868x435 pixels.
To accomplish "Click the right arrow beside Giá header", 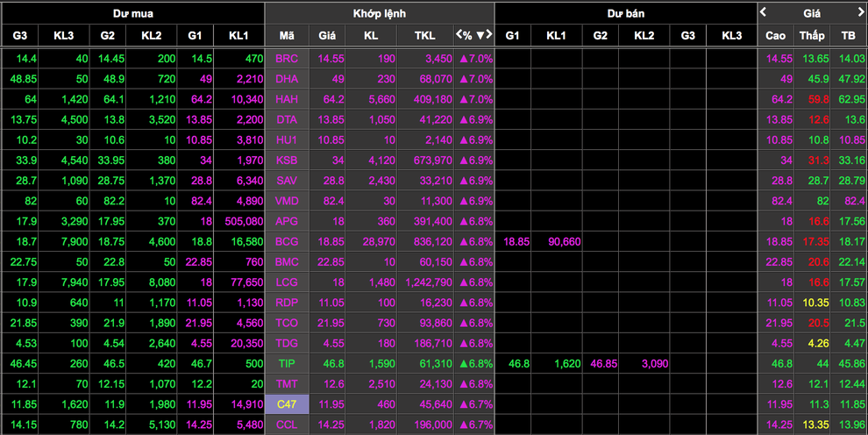I will [861, 12].
